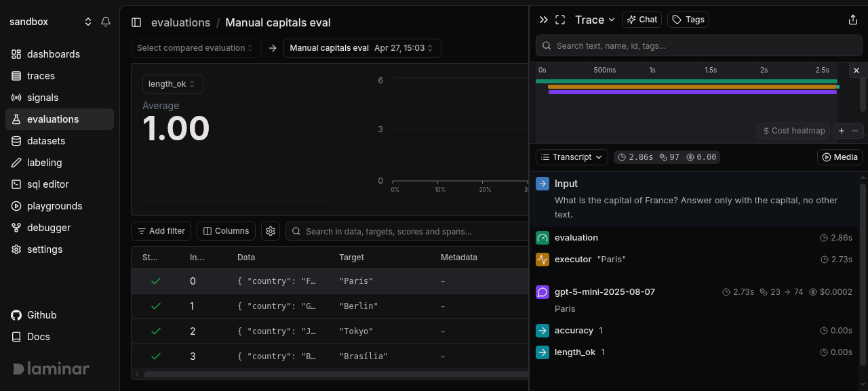Click table settings gear icon
868x391 pixels.
(x=271, y=231)
